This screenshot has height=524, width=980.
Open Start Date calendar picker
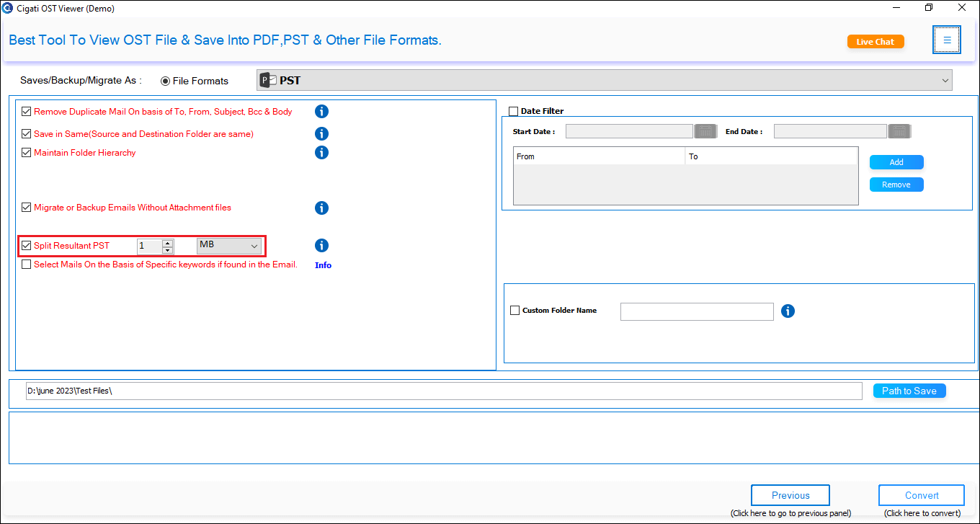pyautogui.click(x=705, y=131)
